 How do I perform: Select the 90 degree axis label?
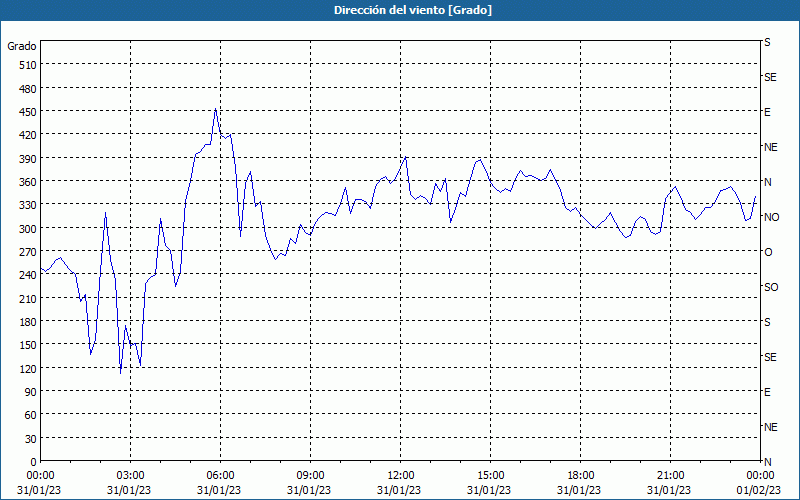point(31,391)
